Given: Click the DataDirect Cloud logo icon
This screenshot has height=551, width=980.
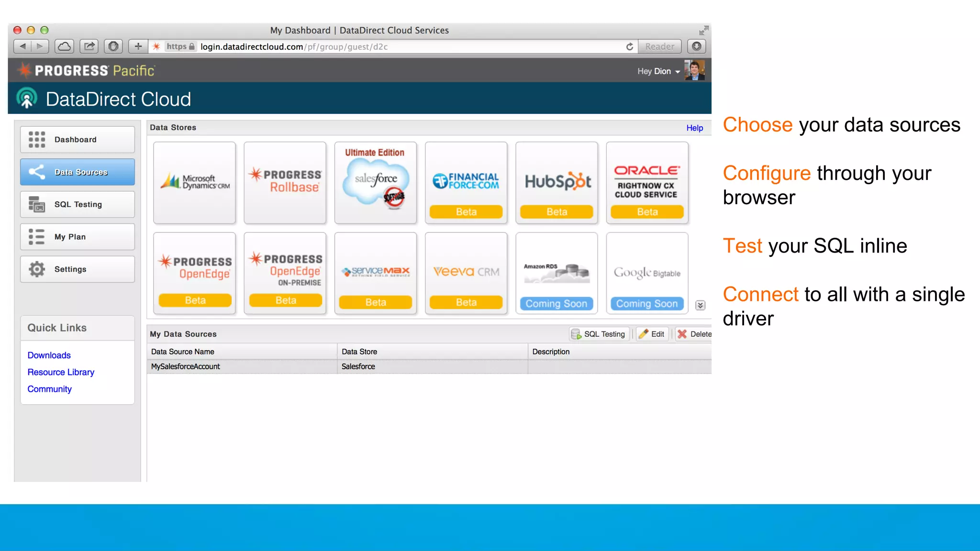Looking at the screenshot, I should coord(27,98).
